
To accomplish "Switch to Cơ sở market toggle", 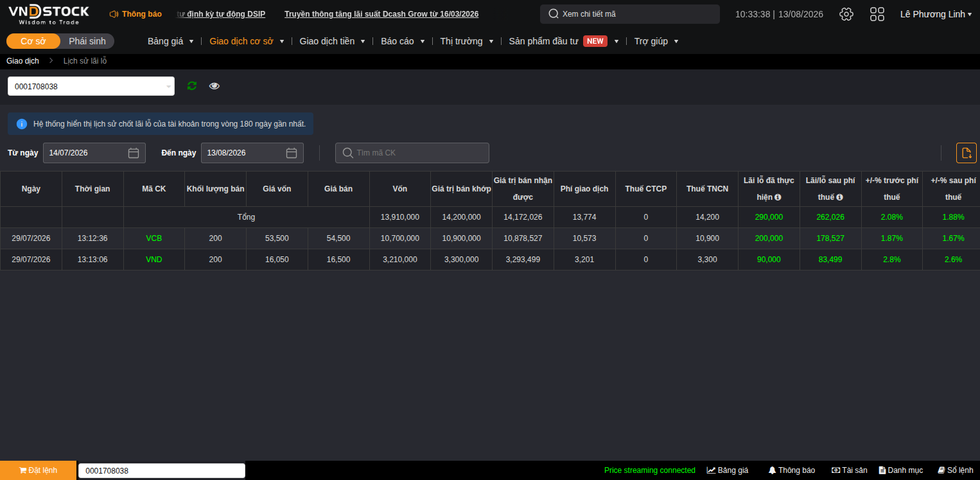I will coord(33,41).
